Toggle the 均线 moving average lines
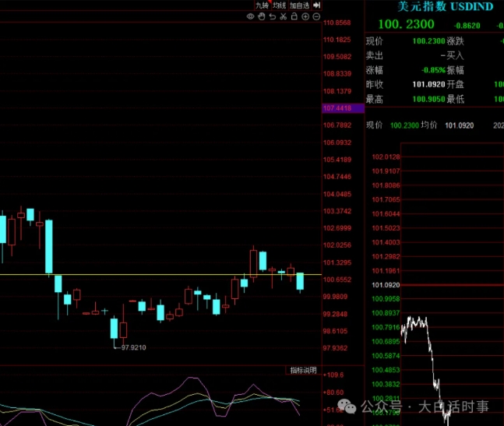The height and width of the screenshot is (426, 504). point(279,5)
